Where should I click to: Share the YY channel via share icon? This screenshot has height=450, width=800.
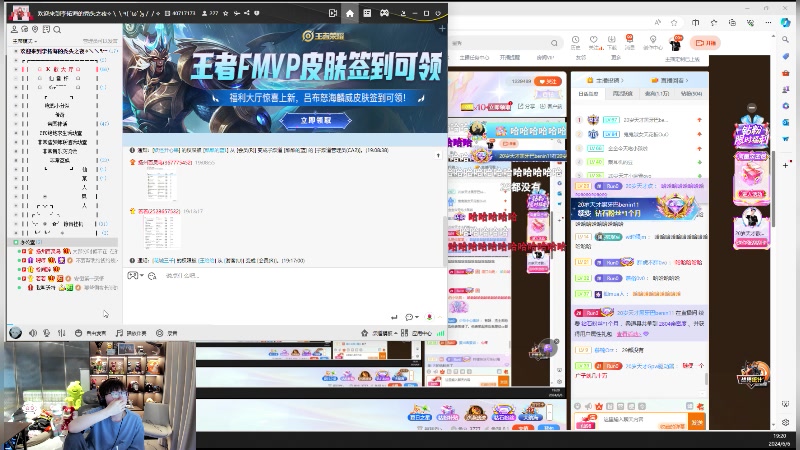(x=247, y=13)
